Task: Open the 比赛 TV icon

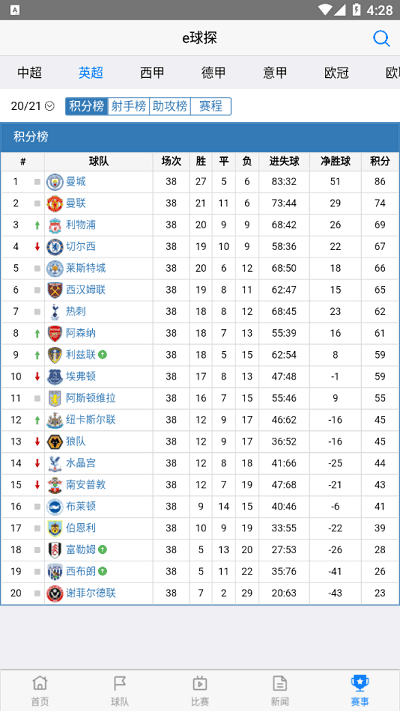Action: 200,682
